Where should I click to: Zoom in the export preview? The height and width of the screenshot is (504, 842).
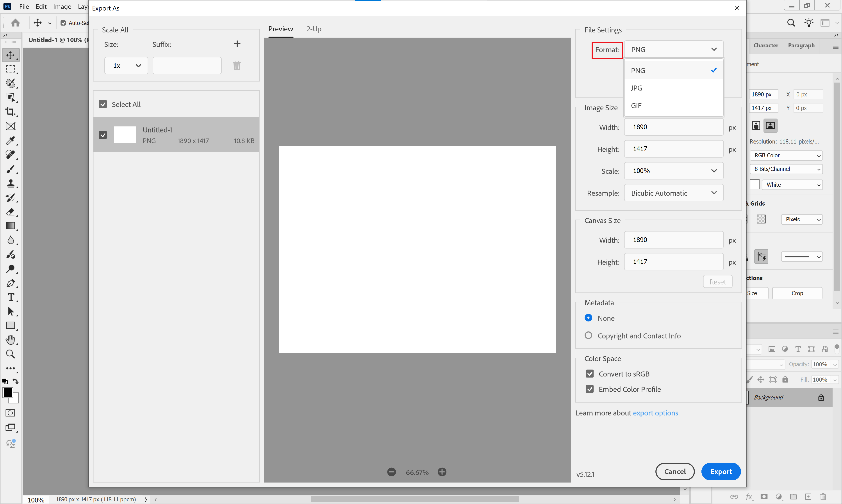click(442, 472)
